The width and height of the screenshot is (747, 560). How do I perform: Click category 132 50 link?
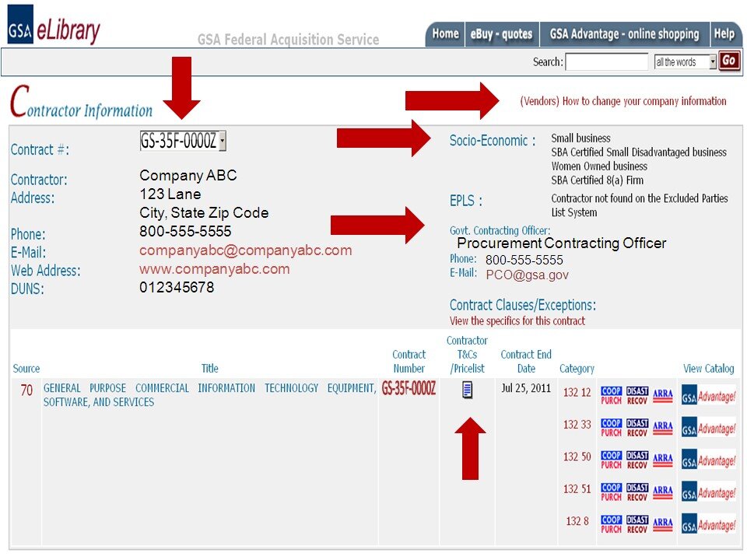point(577,457)
